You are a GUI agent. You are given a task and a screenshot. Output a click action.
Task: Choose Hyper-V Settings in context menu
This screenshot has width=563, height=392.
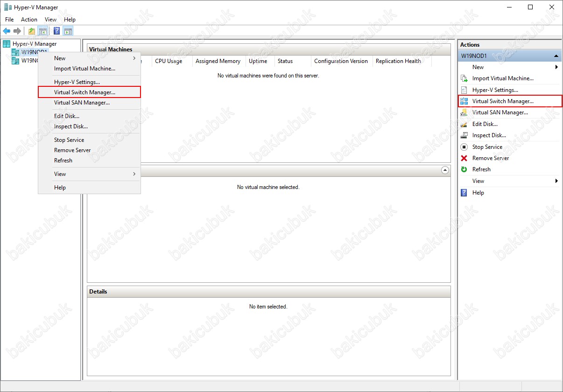(x=89, y=82)
